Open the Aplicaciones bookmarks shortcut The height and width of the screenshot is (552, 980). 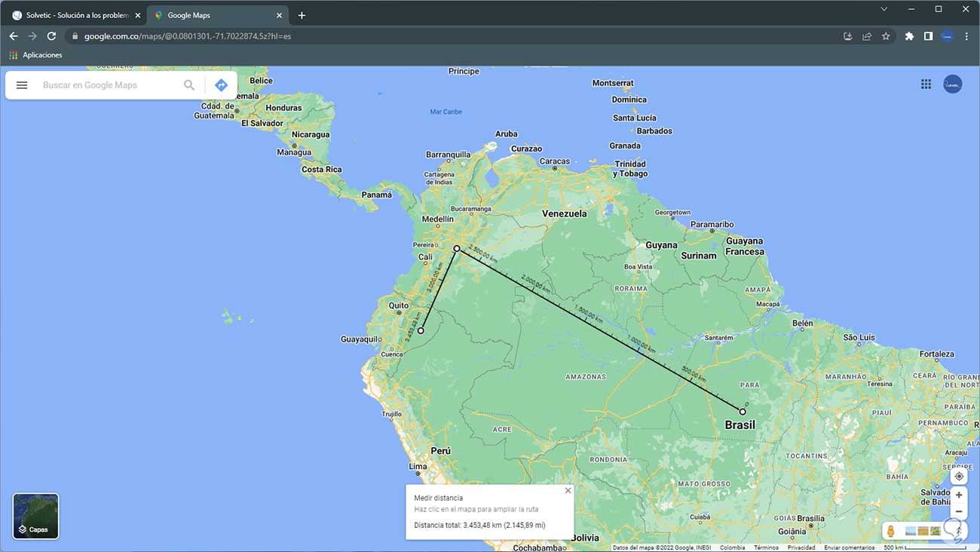tap(36, 55)
